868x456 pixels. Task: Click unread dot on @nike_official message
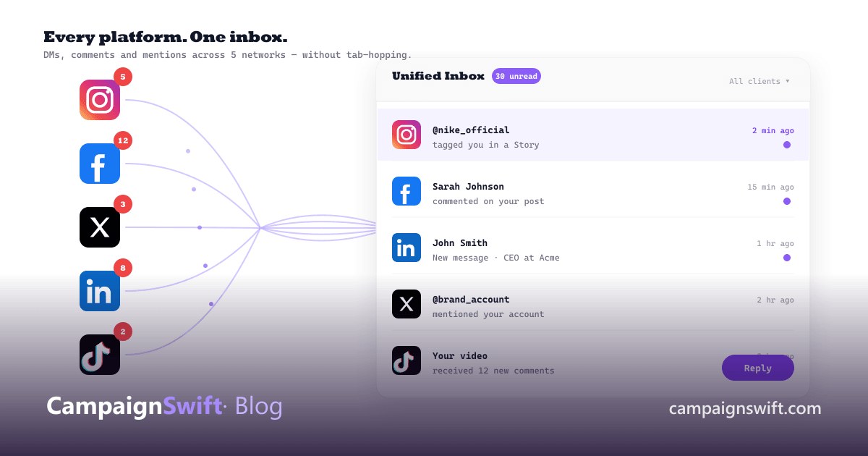pyautogui.click(x=787, y=145)
